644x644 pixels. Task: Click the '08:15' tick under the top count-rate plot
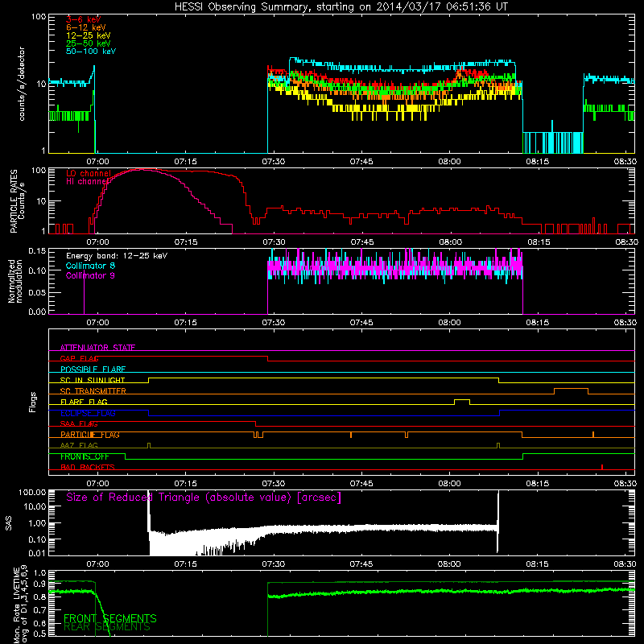click(x=537, y=162)
